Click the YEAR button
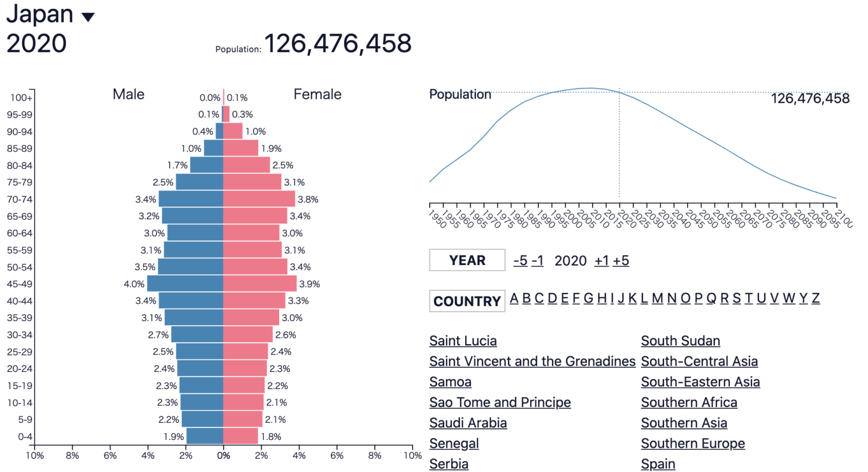The width and height of the screenshot is (868, 472). 467,261
